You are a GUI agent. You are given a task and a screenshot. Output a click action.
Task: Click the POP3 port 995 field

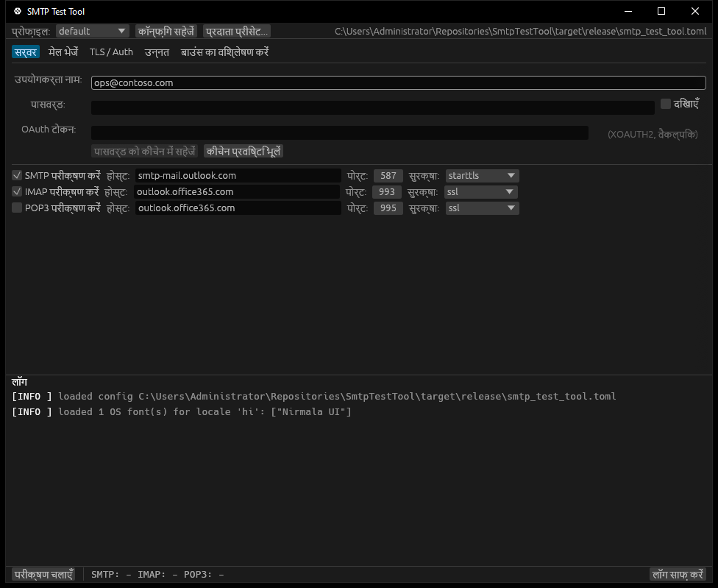[x=388, y=208]
